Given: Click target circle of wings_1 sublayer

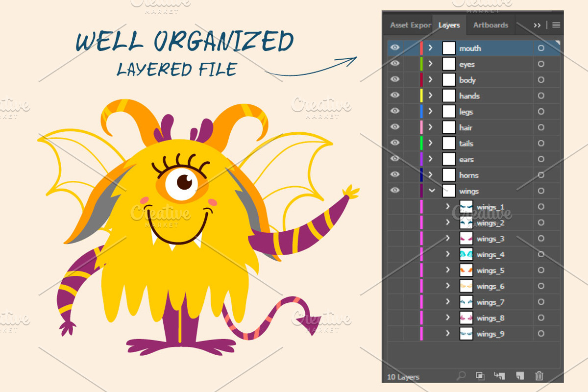Looking at the screenshot, I should click(x=541, y=207).
